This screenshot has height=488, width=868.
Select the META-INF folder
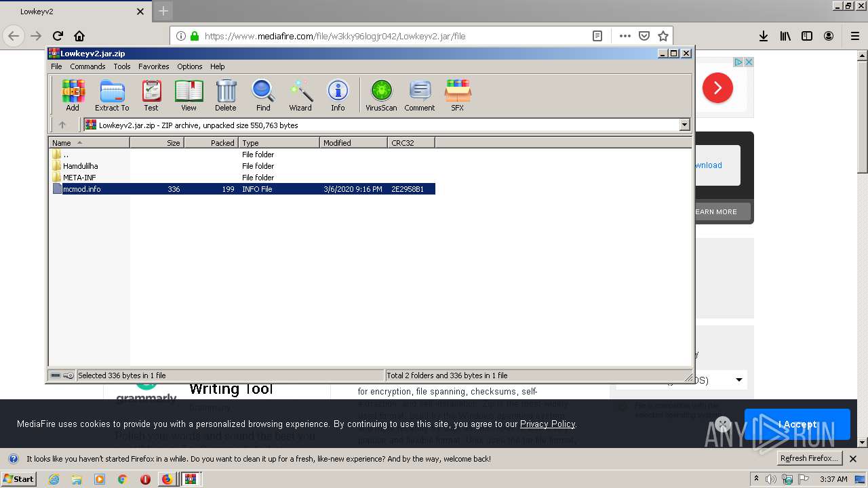79,178
